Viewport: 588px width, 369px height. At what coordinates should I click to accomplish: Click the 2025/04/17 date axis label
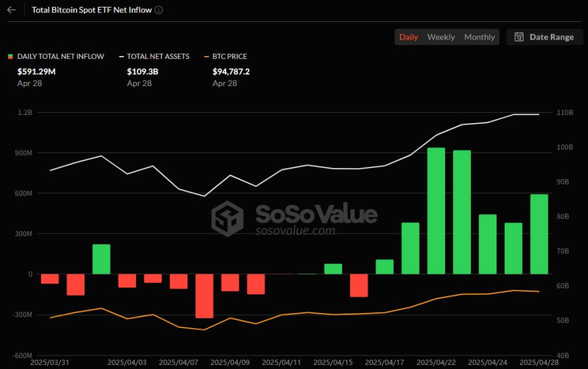[x=384, y=362]
